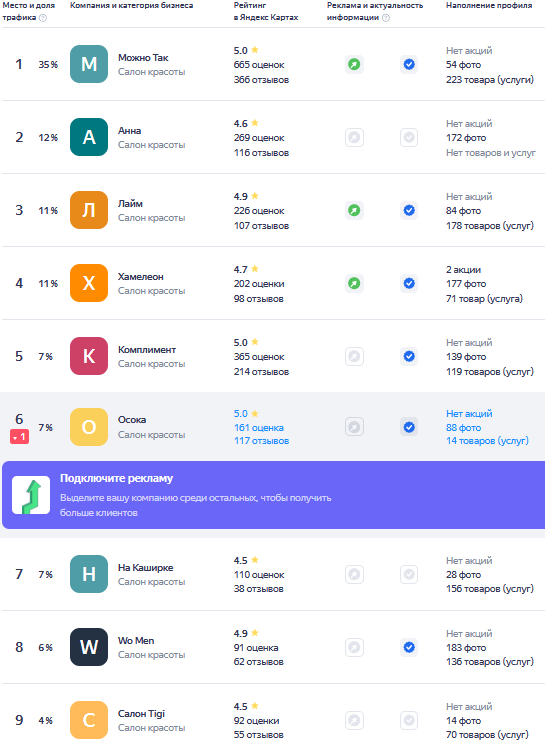Click the Осока Нет акций link
Viewport: 545px width, 755px height.
469,414
